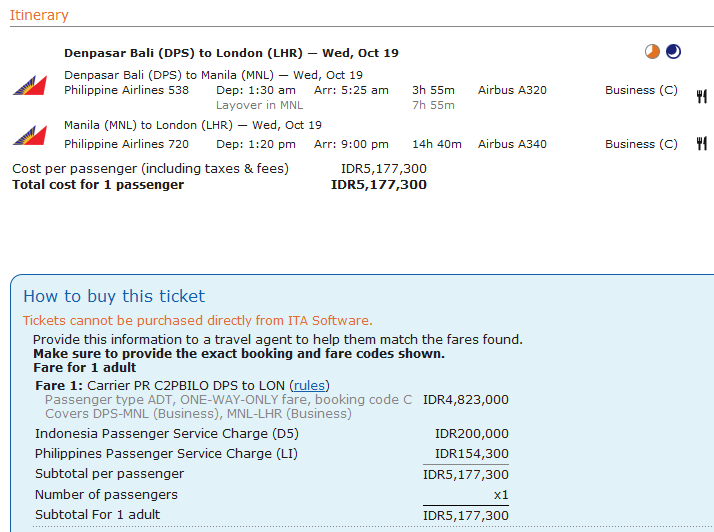The image size is (714, 532).
Task: Click Philippine Airlines logo for MNL-LHR flight
Action: (30, 135)
